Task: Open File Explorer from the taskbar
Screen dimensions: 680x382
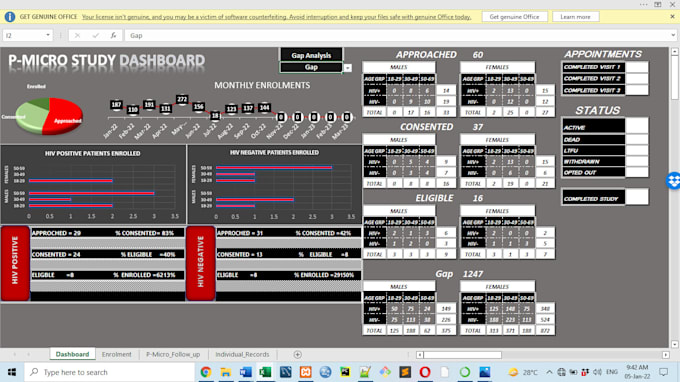Action: [x=226, y=372]
